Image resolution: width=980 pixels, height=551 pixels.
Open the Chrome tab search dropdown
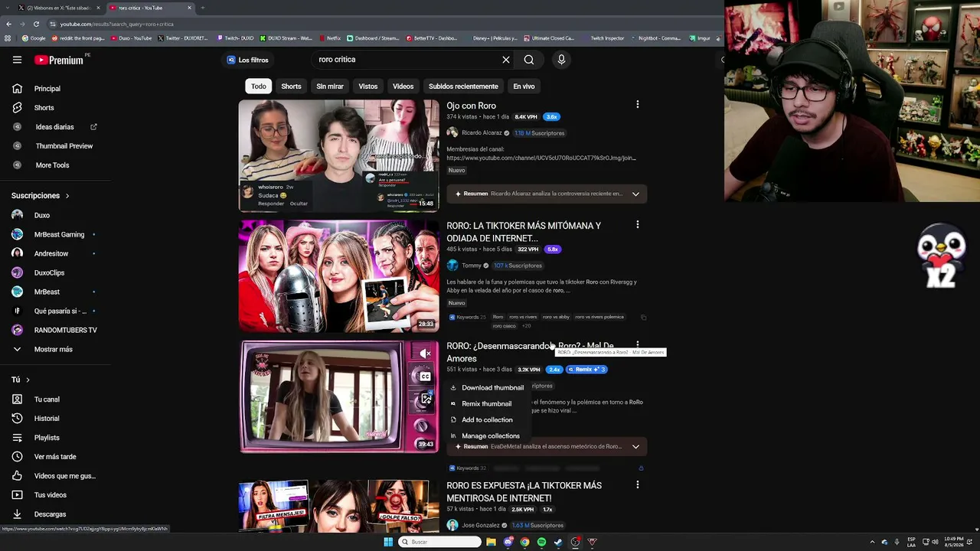[x=8, y=8]
